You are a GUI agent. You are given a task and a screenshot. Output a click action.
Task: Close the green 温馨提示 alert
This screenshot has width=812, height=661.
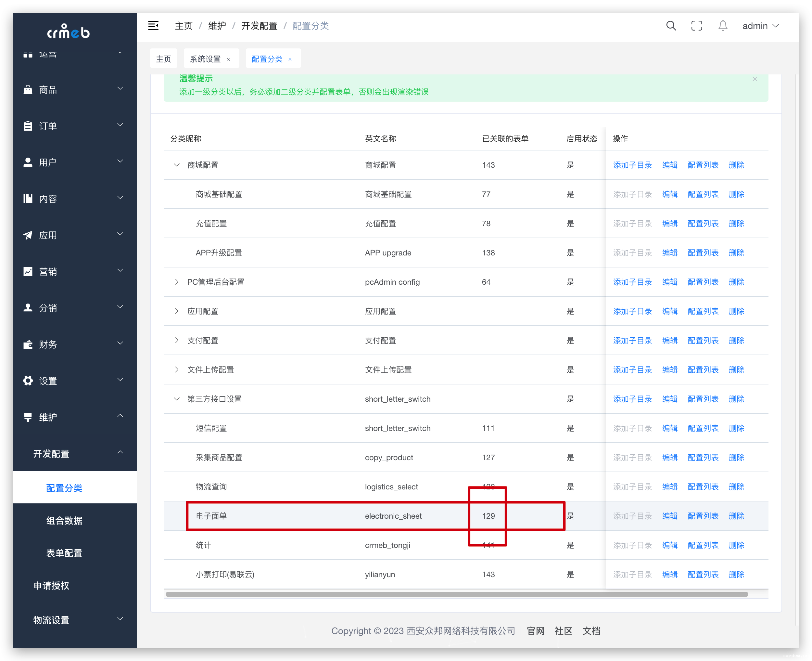click(755, 79)
